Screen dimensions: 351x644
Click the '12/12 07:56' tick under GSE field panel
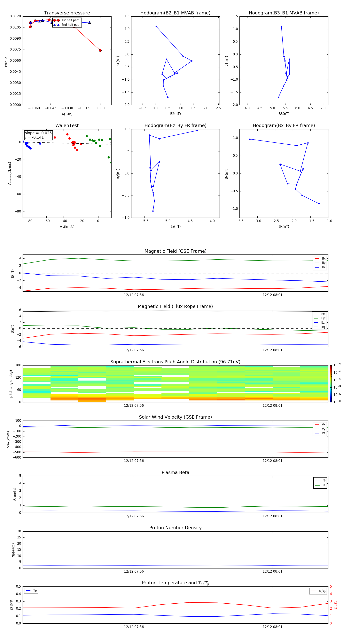(x=134, y=295)
